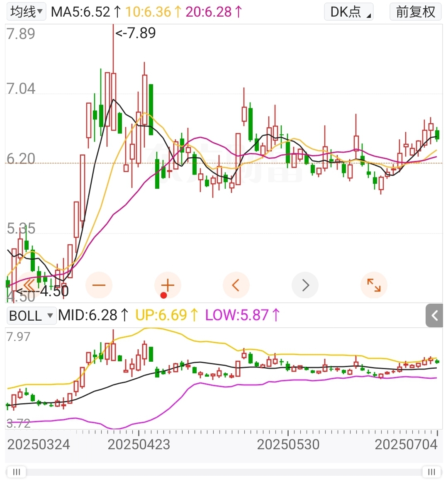
Task: Grab left handle of time range slider
Action: (x=16, y=472)
